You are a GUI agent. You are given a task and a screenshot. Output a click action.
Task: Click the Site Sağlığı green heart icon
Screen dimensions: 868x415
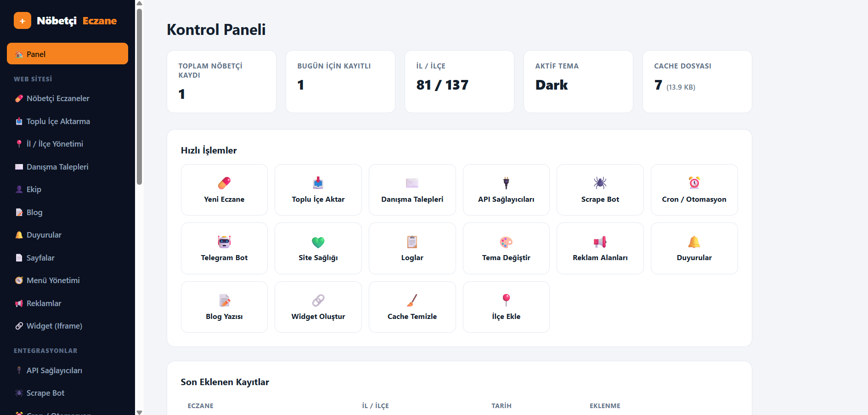coord(318,242)
